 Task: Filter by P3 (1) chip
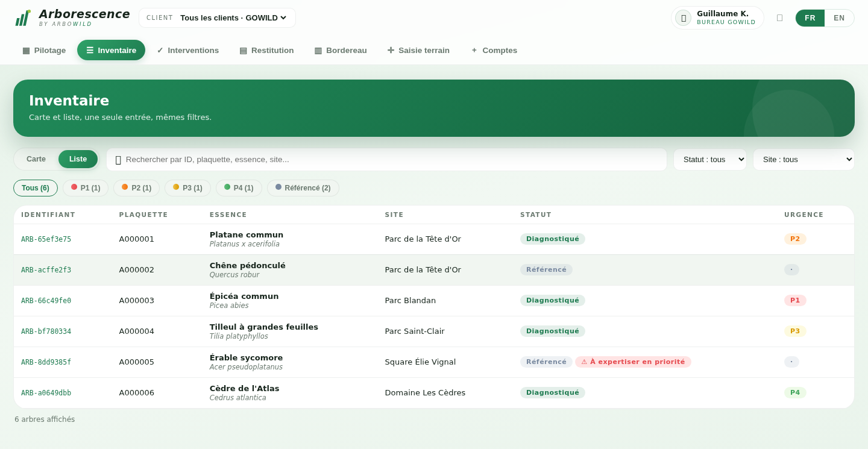click(187, 188)
